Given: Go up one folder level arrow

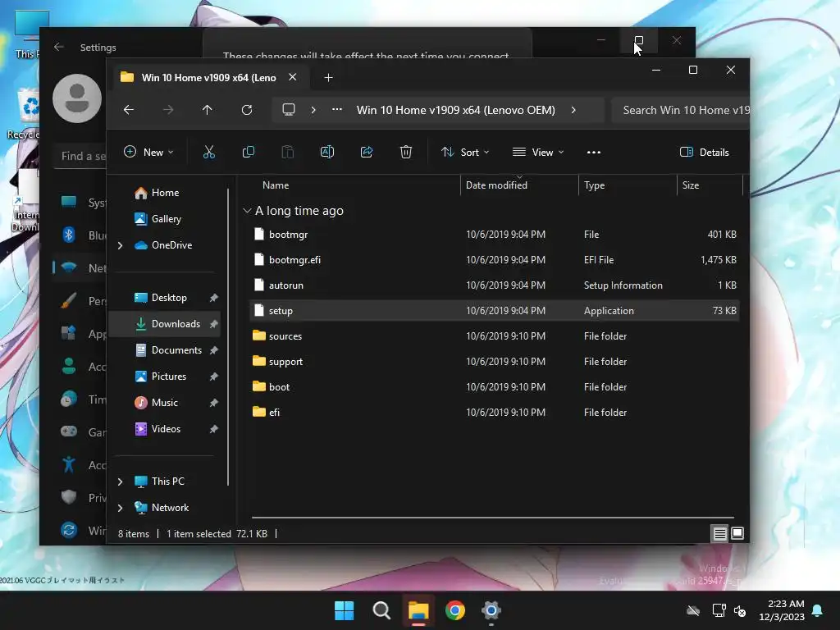Looking at the screenshot, I should 208,110.
